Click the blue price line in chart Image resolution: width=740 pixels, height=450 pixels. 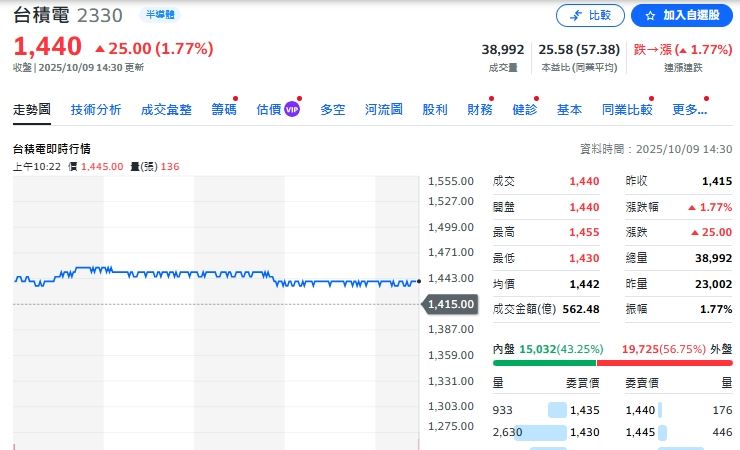[x=200, y=273]
